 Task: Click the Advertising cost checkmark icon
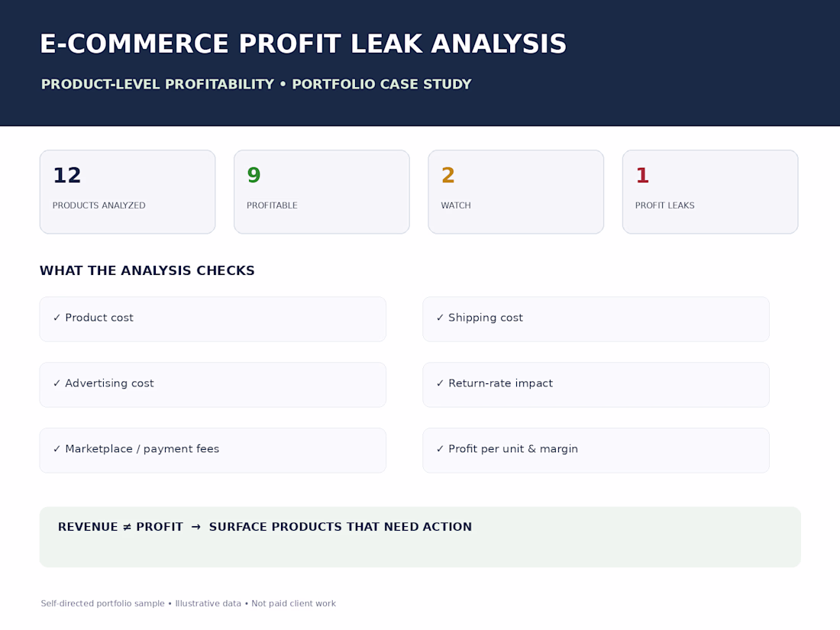click(57, 383)
